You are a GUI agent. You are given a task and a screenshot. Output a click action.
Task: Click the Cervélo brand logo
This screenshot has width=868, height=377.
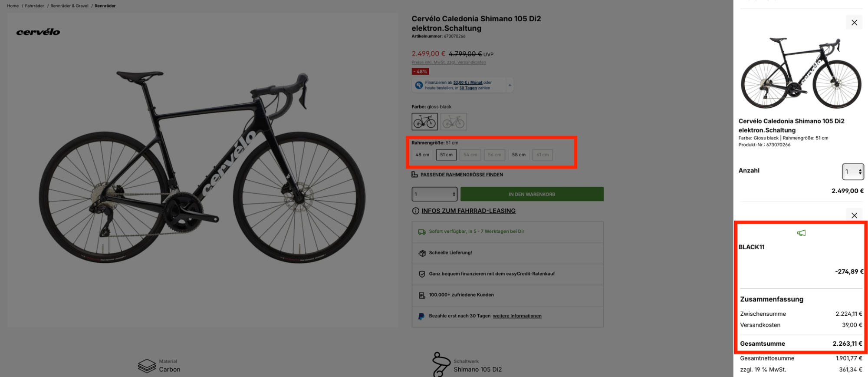click(x=38, y=32)
